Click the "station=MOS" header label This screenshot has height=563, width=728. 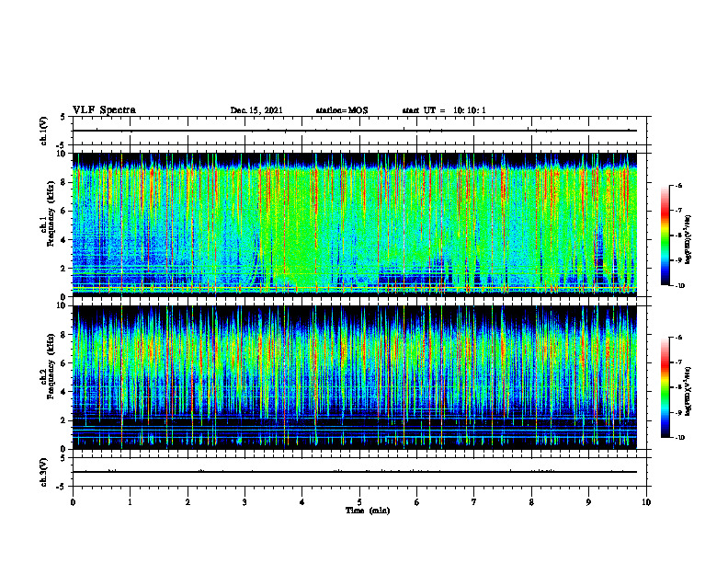342,110
